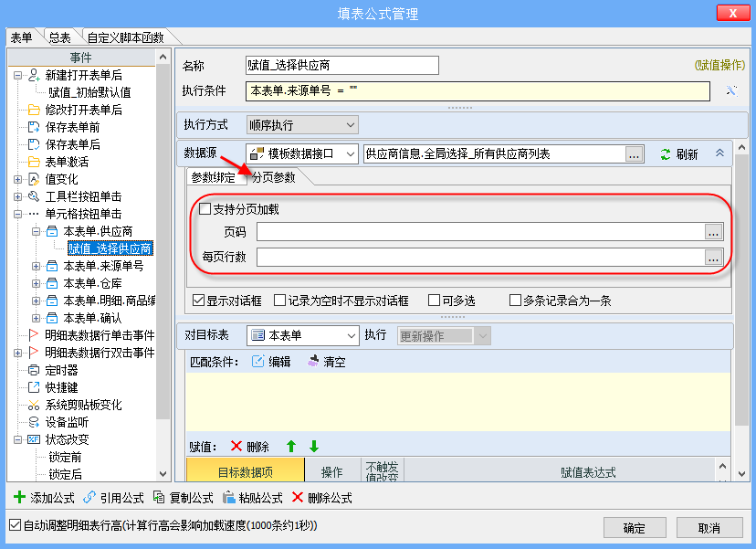The image size is (756, 549).
Task: Click the 每页行数 input field
Action: coord(480,257)
